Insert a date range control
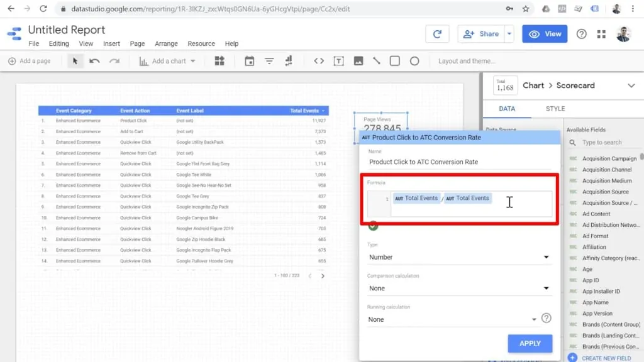The image size is (644, 362). [x=250, y=60]
